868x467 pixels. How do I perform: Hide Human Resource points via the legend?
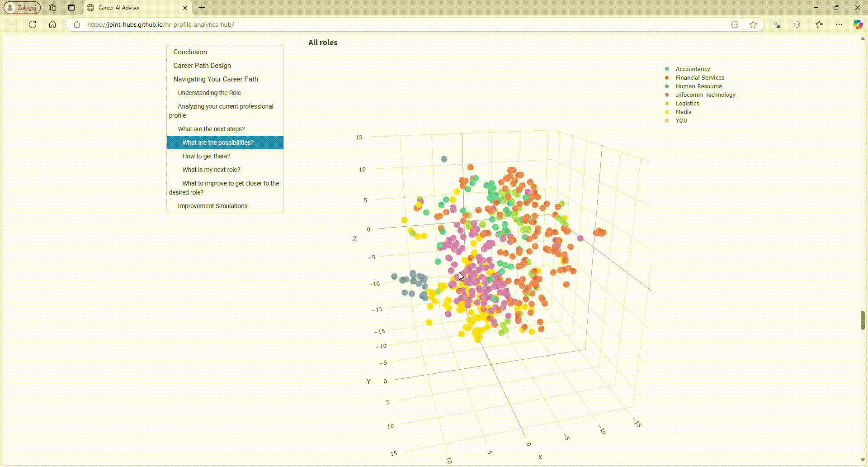(698, 86)
